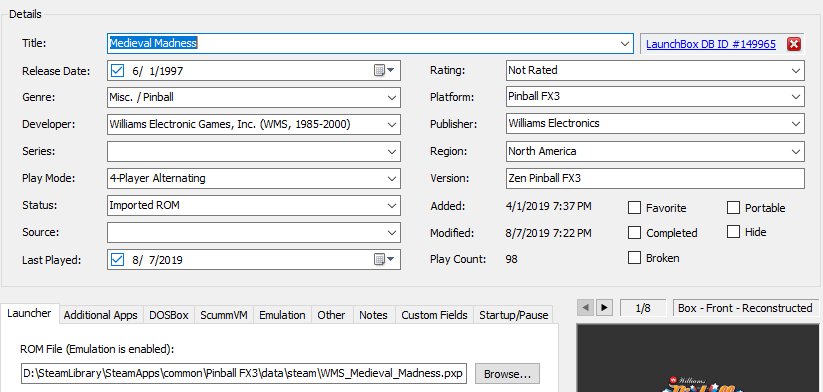Show next image with right arrow
823x392 pixels.
pos(604,308)
